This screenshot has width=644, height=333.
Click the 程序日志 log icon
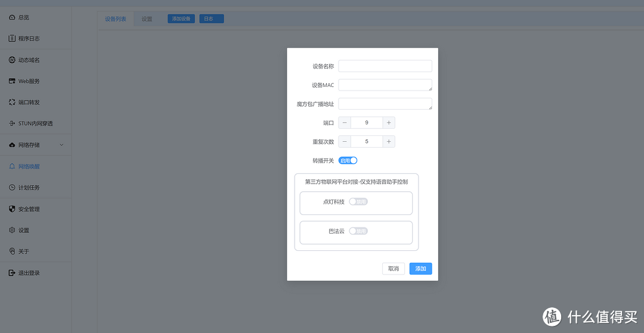(x=12, y=39)
